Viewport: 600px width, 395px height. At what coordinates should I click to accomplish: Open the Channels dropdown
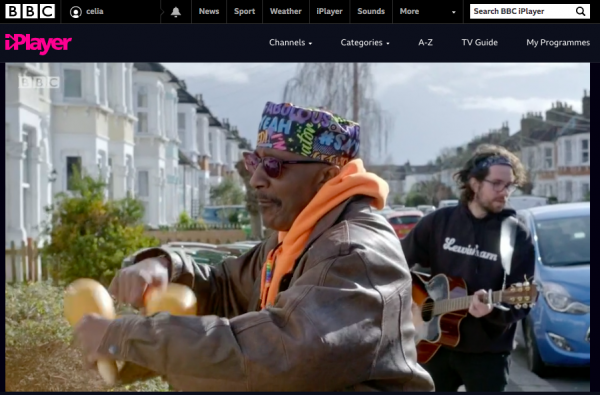290,42
